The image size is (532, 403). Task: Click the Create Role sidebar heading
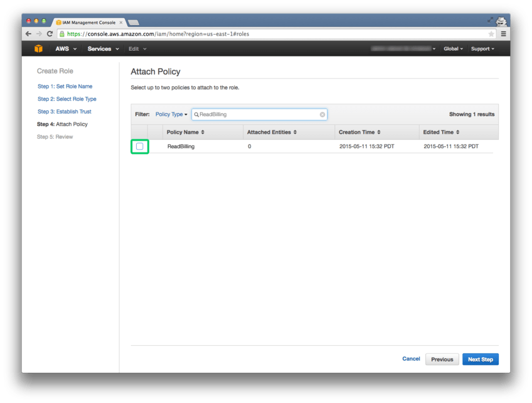[55, 71]
